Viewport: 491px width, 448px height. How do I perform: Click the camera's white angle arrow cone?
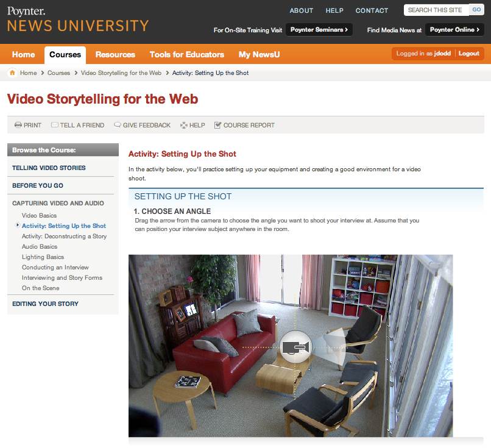(x=330, y=347)
